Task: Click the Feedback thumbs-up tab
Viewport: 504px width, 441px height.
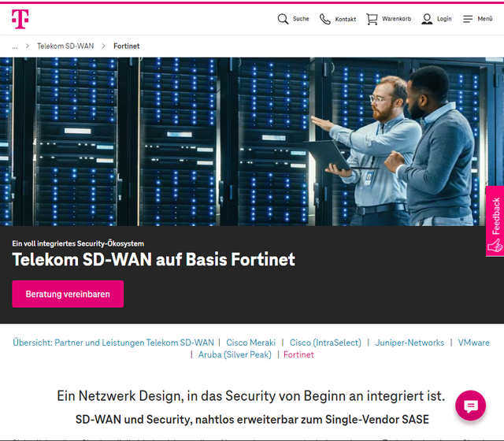Action: (x=495, y=221)
